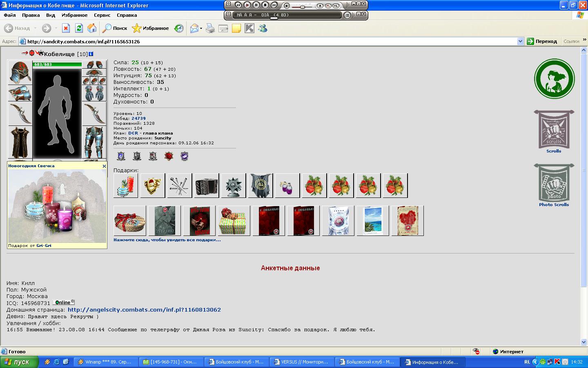The height and width of the screenshot is (368, 588).
Task: Start playback with Winamp play button
Action: point(247,5)
